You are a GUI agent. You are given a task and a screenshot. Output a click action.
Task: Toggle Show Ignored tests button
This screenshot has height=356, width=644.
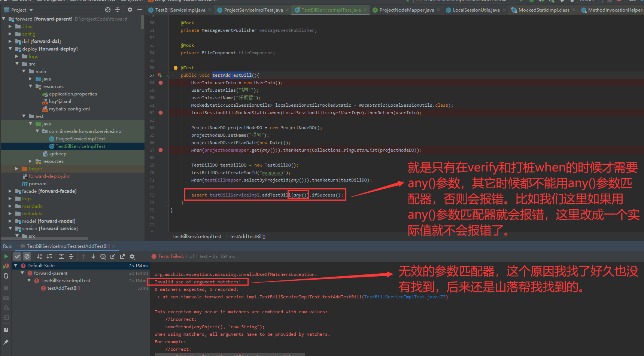[27, 256]
